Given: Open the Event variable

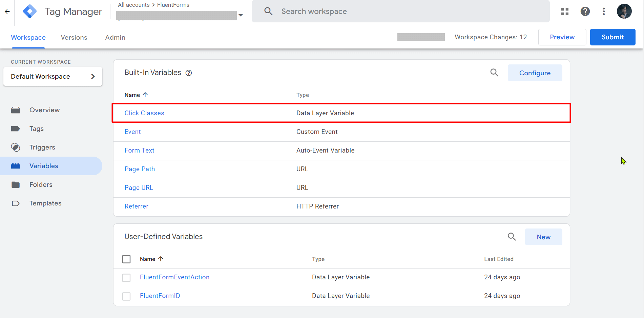Looking at the screenshot, I should 132,132.
